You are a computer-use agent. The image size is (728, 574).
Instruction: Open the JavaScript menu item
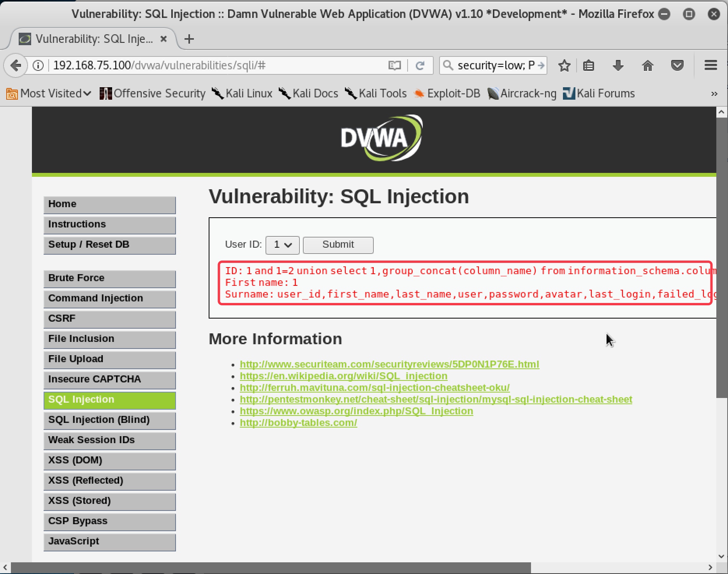point(109,542)
